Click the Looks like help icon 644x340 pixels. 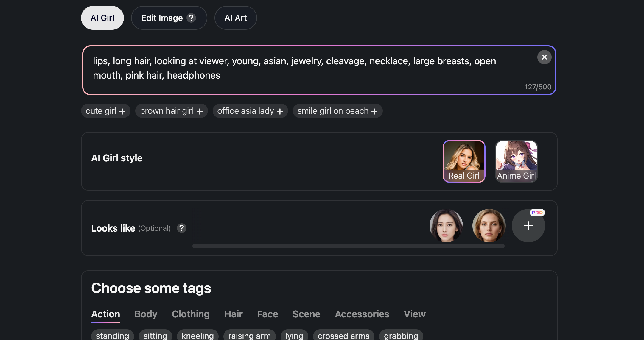181,228
